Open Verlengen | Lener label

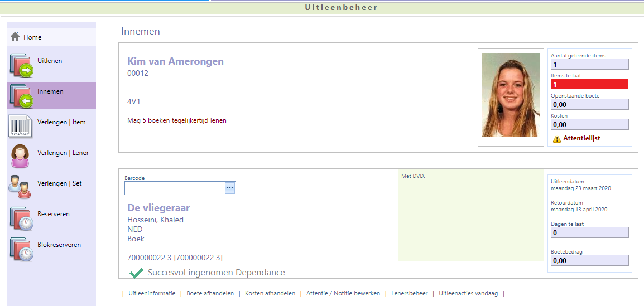coord(63,153)
